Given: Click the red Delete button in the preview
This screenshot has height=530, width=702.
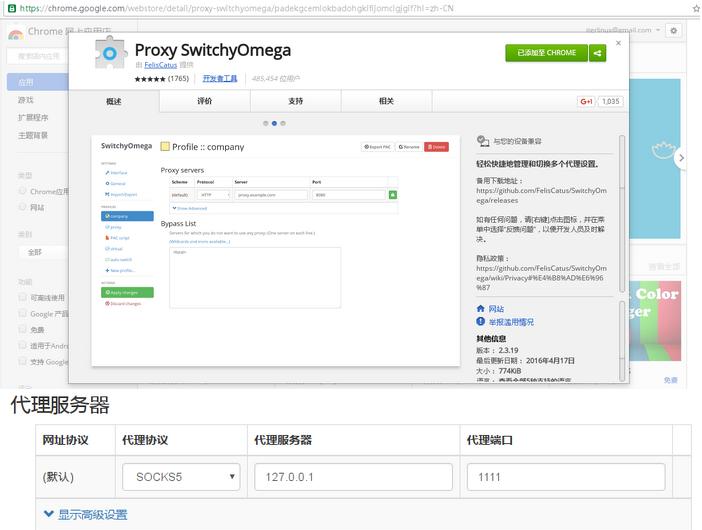Looking at the screenshot, I should 436,147.
